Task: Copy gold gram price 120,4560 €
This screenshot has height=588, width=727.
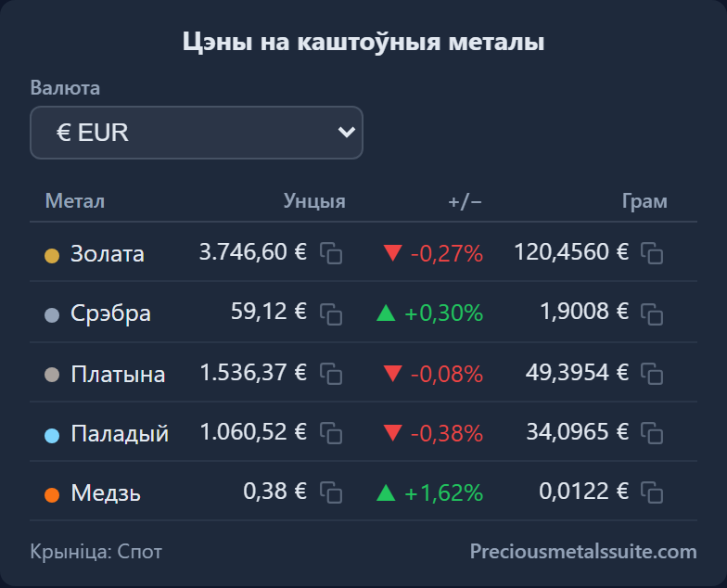Action: point(652,253)
